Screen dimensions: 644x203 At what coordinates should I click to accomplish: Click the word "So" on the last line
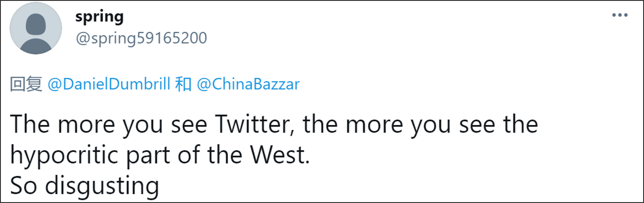(23, 186)
